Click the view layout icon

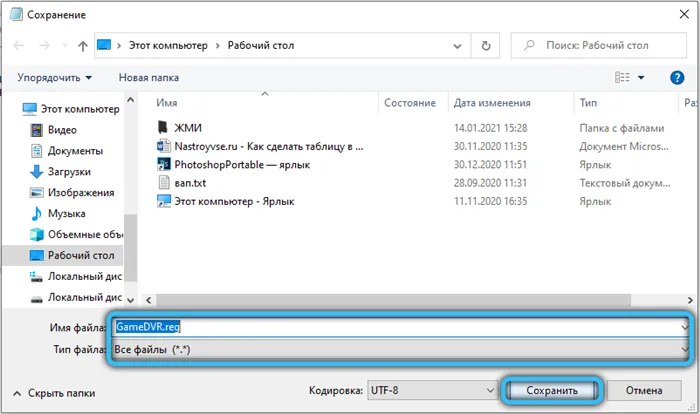[623, 77]
